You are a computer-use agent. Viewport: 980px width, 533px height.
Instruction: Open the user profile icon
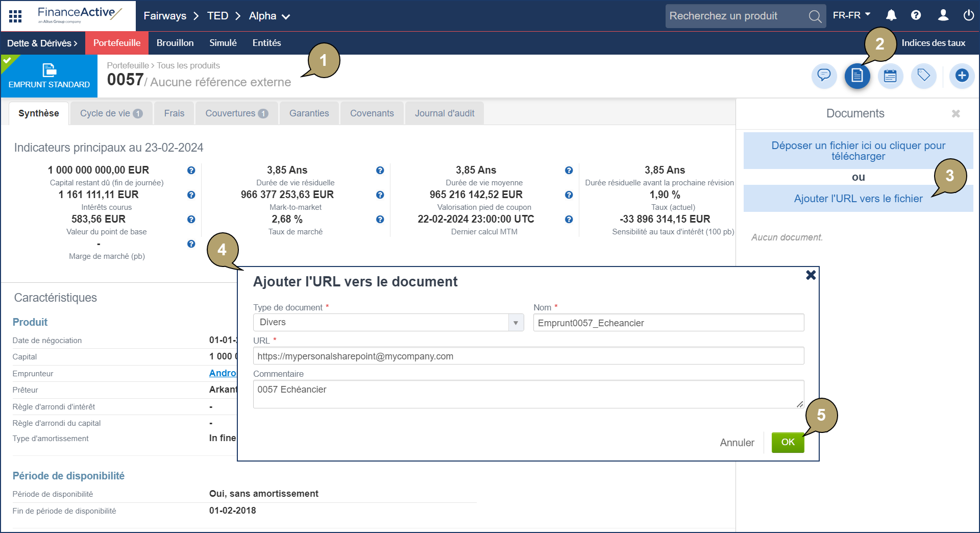click(x=943, y=15)
